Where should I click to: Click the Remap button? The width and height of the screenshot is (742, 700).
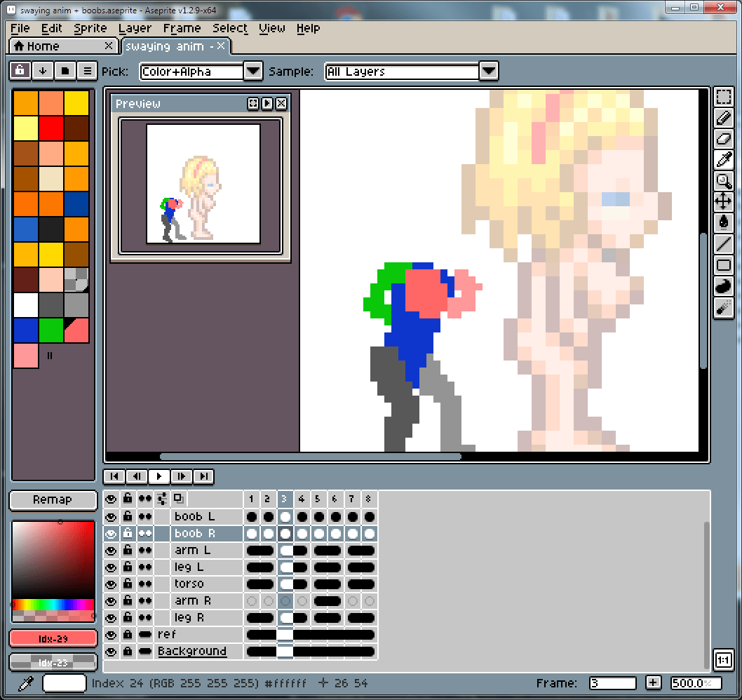pyautogui.click(x=53, y=500)
